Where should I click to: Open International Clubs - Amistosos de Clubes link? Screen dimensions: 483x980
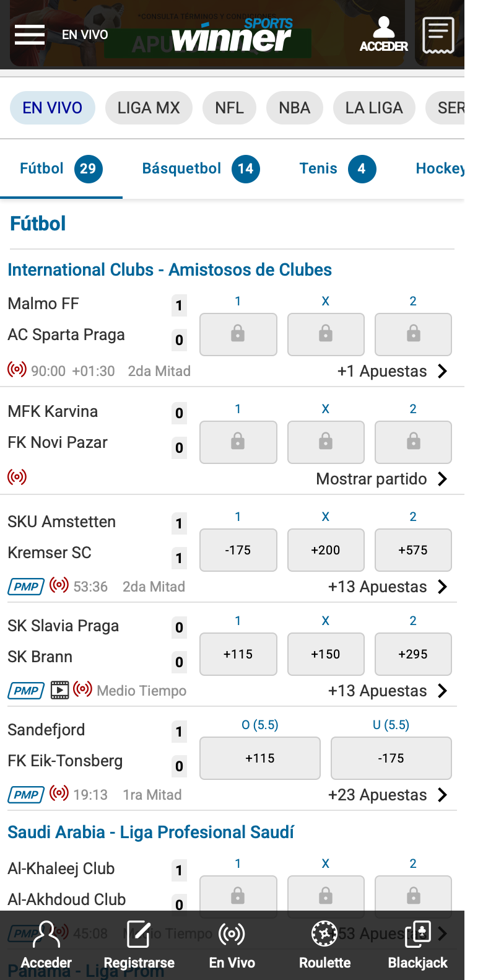click(x=170, y=270)
